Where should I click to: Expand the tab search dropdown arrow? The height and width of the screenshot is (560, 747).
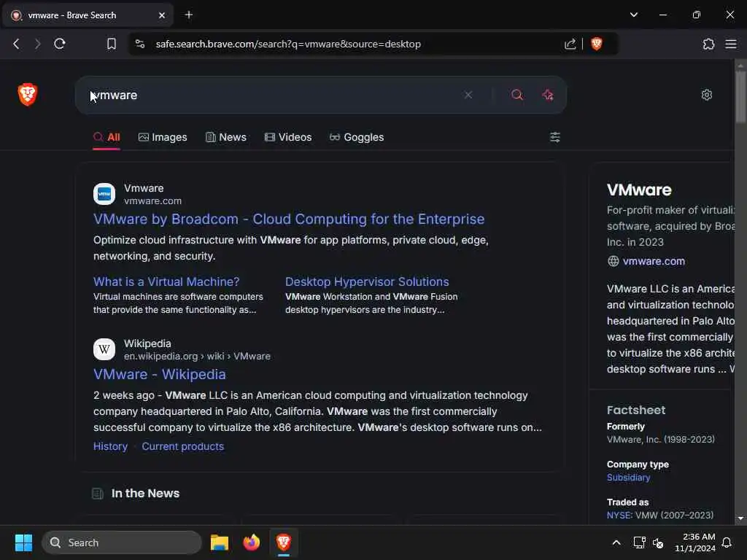pyautogui.click(x=634, y=15)
